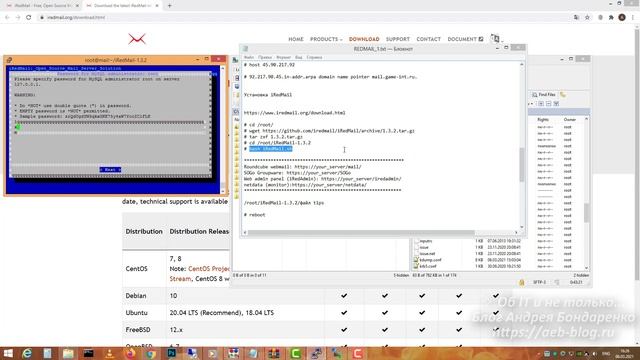Click the lock icon in WinSCP status bar
Image resolution: width=640 pixels, height=360 pixels.
[x=522, y=282]
